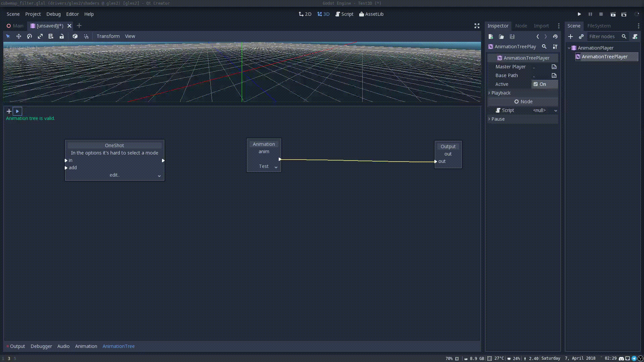644x362 pixels.
Task: Instance a child scene in the Scene dock
Action: (582, 37)
